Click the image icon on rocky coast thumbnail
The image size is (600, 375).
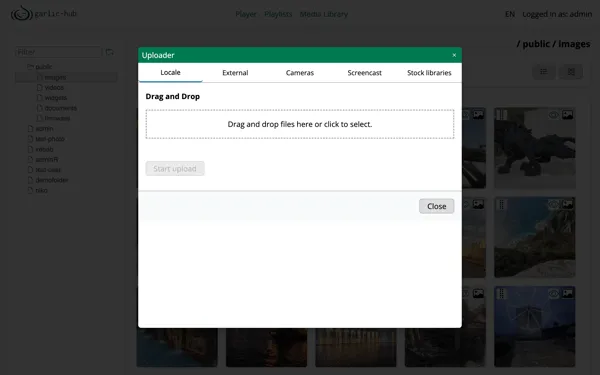[x=567, y=205]
